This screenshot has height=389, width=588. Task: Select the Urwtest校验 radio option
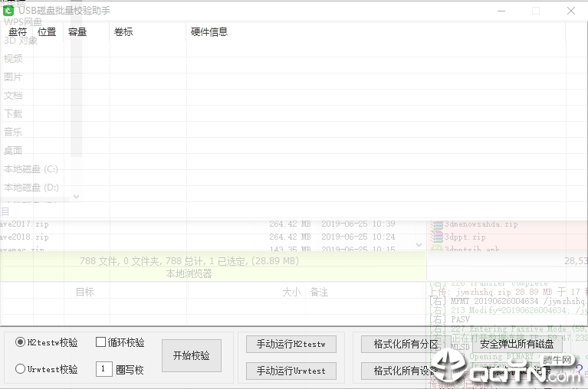point(47,369)
